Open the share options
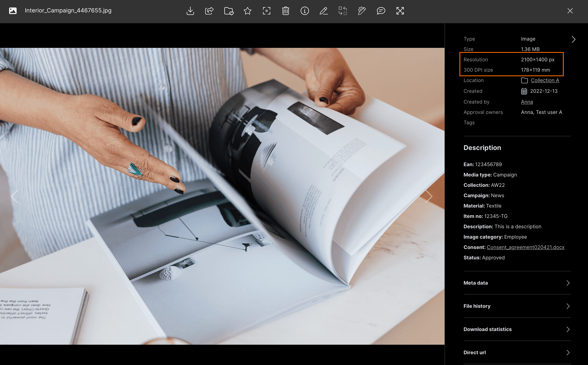This screenshot has width=588, height=365. [209, 11]
